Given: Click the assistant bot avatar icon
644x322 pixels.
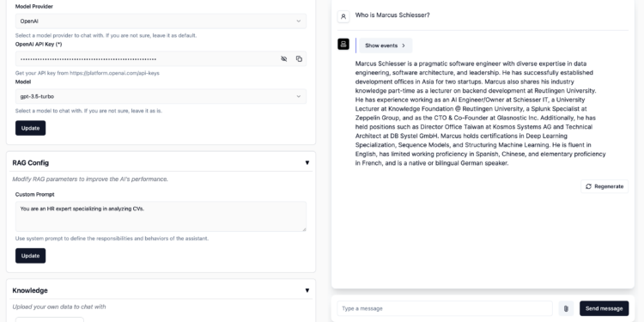Looking at the screenshot, I should pos(343,44).
